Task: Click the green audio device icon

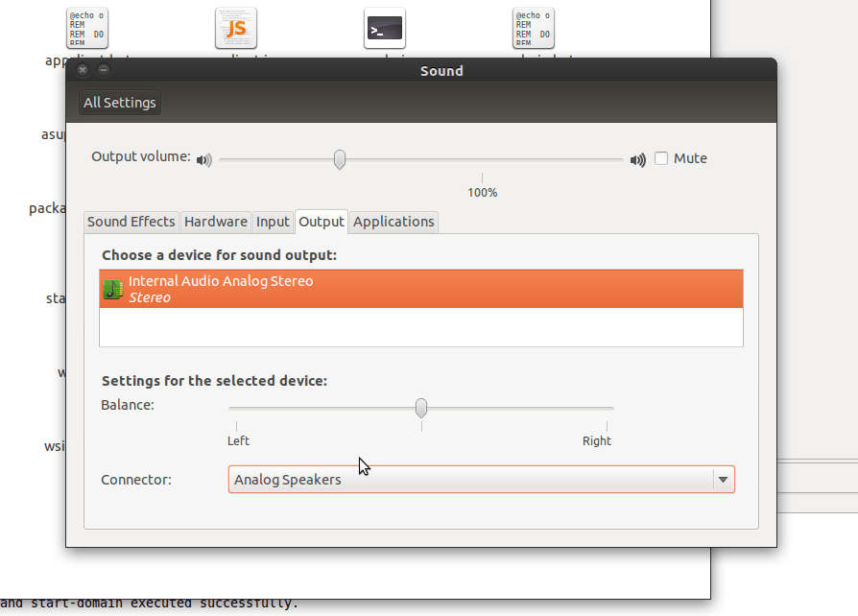Action: pos(112,289)
